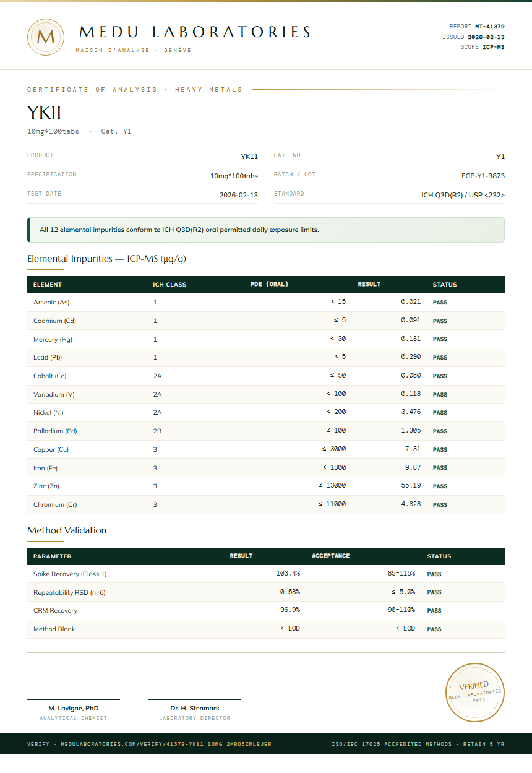The width and height of the screenshot is (532, 773).
Task: Click the Copper (Cu) row label
Action: (x=51, y=449)
